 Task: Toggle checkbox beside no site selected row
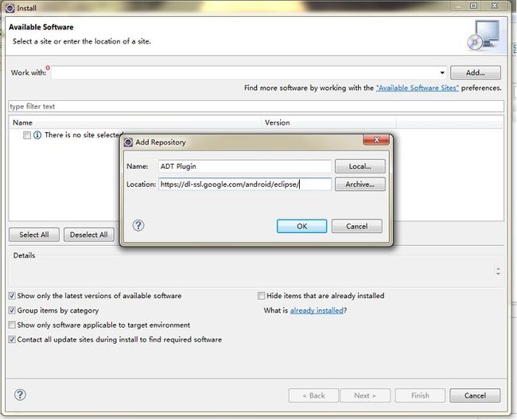(x=27, y=135)
